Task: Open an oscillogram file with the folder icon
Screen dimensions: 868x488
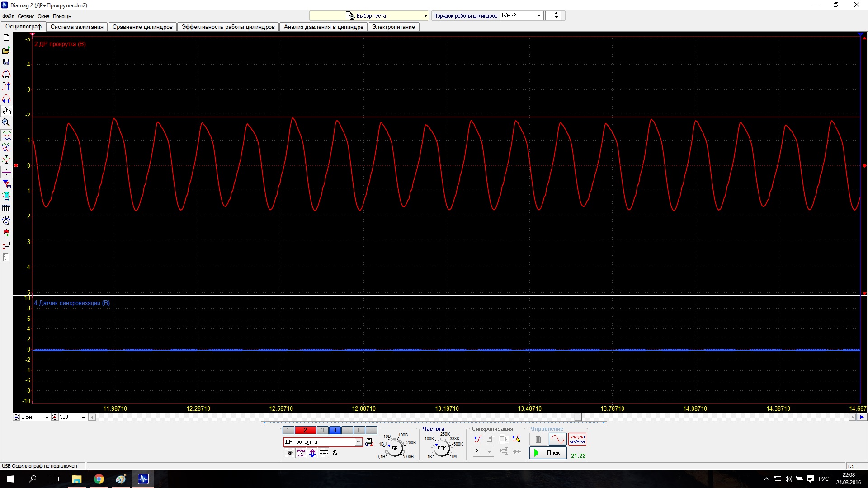Action: 6,50
